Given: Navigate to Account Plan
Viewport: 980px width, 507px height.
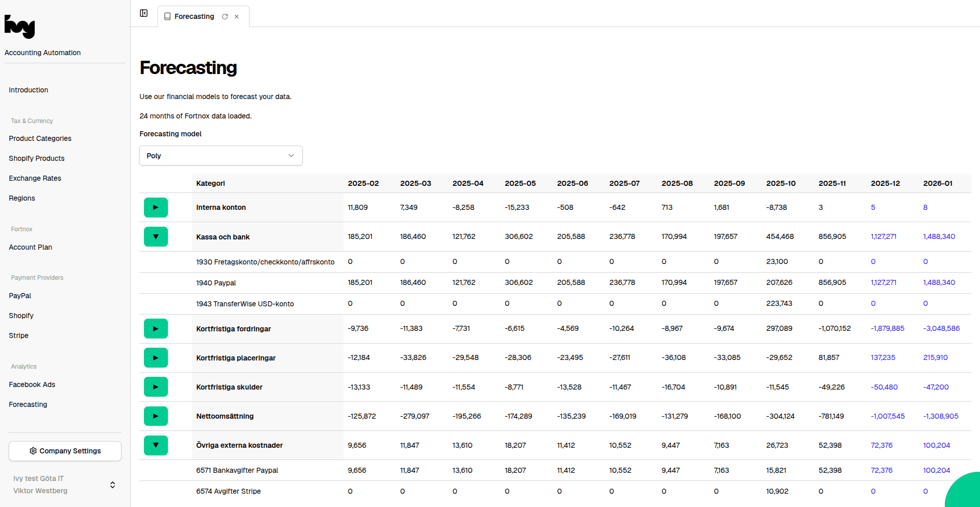Looking at the screenshot, I should [x=30, y=247].
